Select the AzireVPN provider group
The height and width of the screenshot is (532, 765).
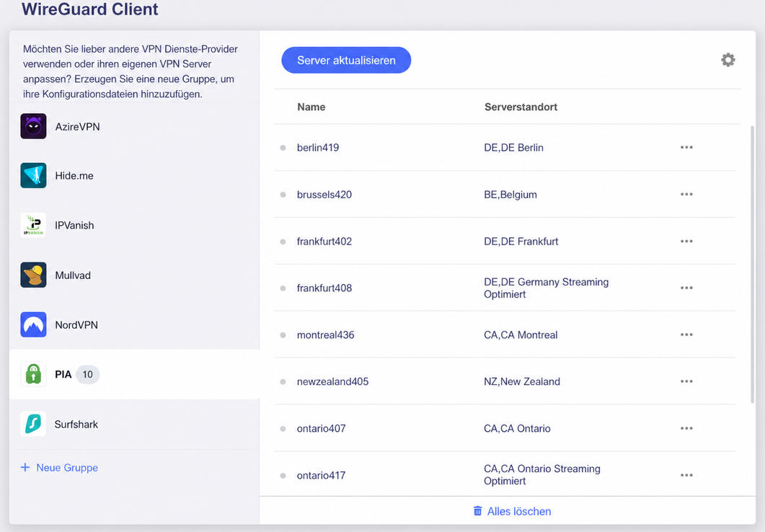point(134,126)
